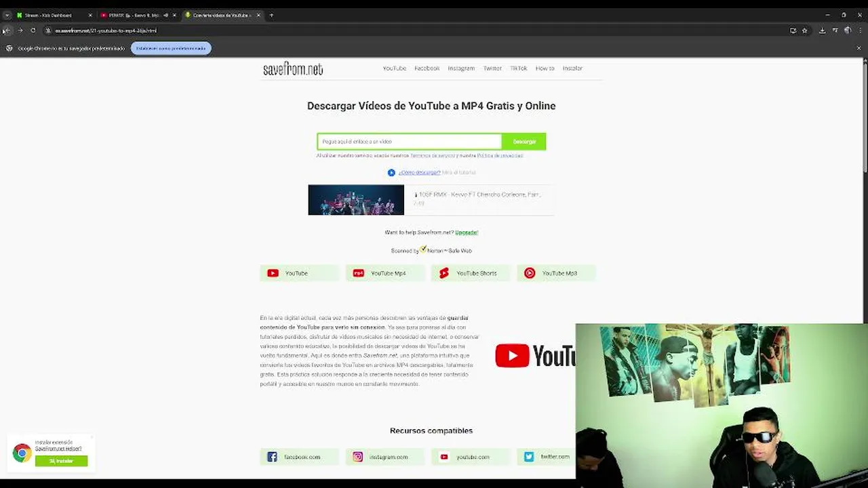Click the YouTube Mp4 button icon
Screen dimensions: 868x488
(358, 273)
